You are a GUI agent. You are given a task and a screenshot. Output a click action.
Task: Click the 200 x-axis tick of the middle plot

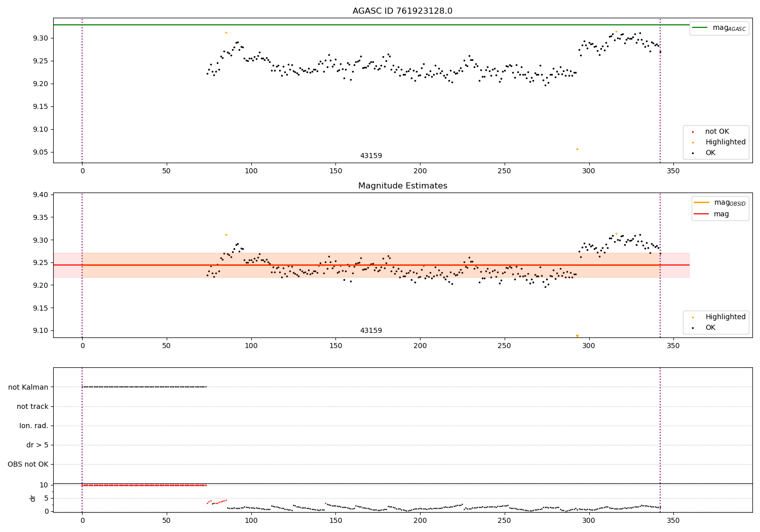click(420, 346)
